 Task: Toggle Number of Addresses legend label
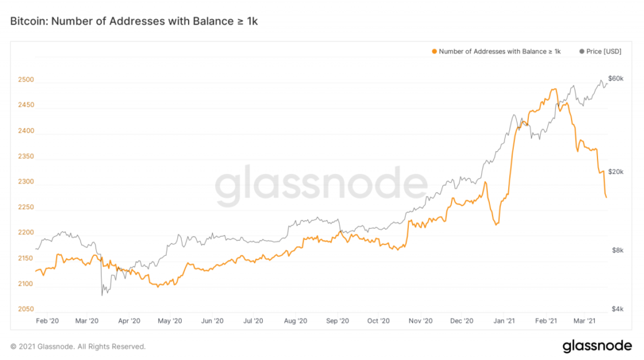[x=499, y=51]
